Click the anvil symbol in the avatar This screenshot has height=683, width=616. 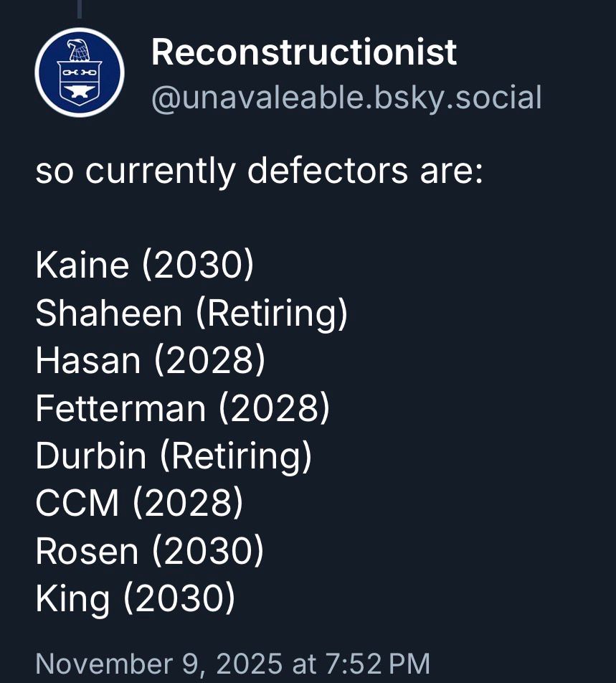click(79, 92)
